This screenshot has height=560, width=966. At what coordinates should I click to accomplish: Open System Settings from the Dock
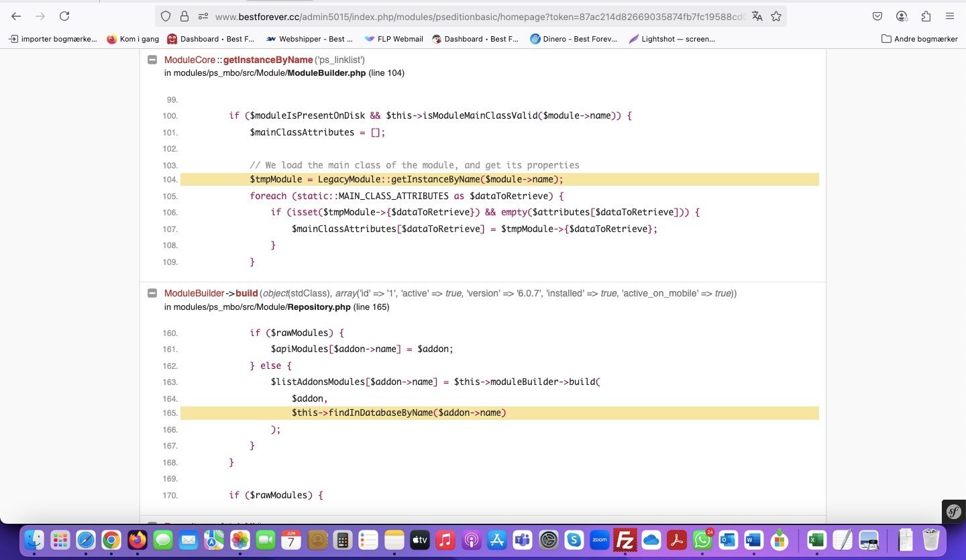(549, 540)
